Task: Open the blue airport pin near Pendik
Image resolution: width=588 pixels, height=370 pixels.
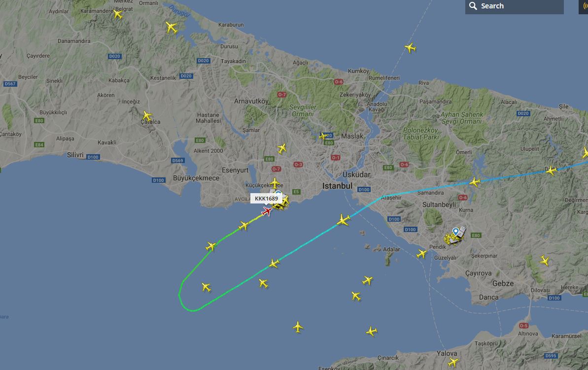Action: point(455,232)
